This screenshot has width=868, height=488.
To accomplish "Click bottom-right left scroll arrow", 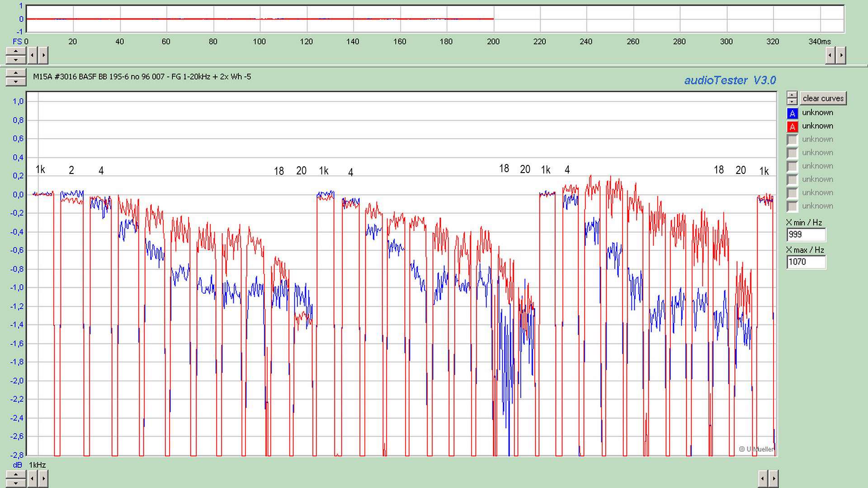I will tap(763, 478).
